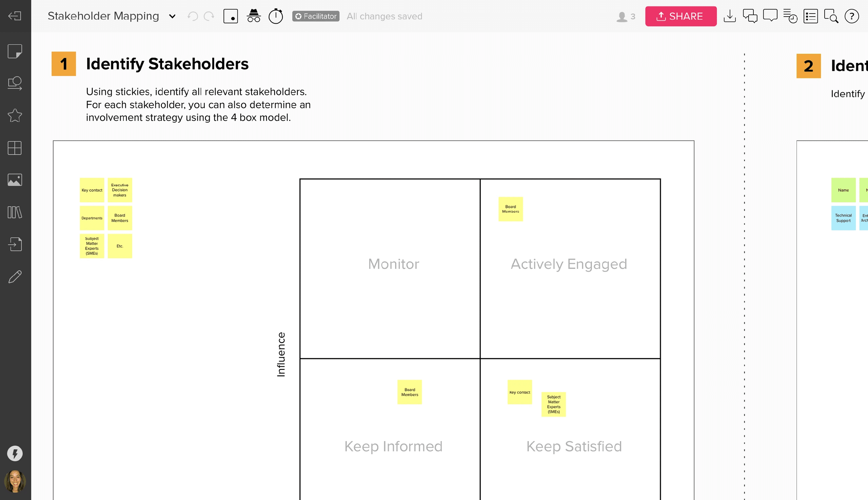Screen dimensions: 868x500
Task: Select the sticky note tool
Action: [15, 51]
